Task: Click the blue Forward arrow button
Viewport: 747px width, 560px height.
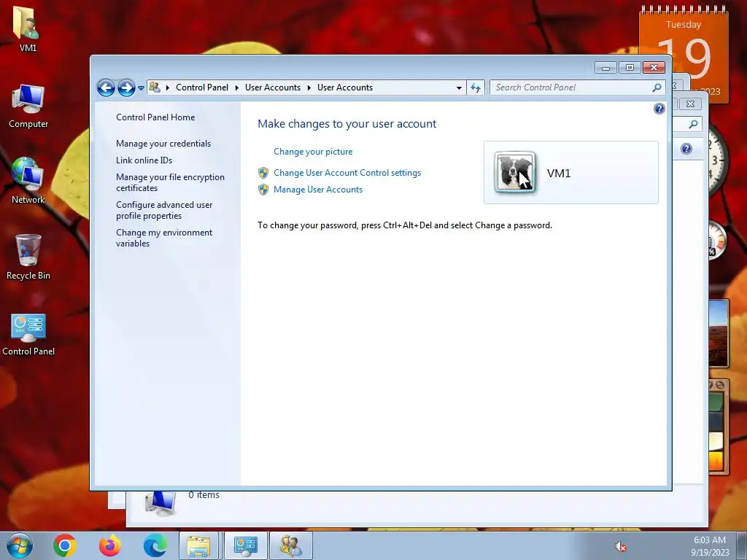Action: (x=126, y=87)
